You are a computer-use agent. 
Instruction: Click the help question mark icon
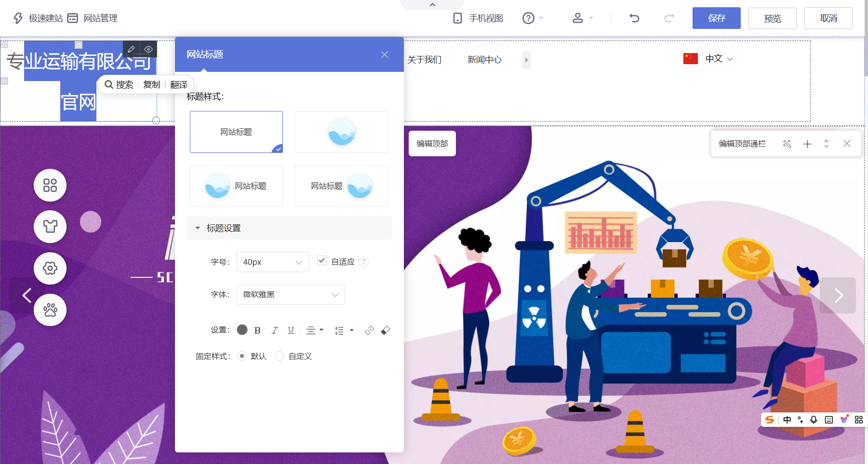pyautogui.click(x=528, y=18)
